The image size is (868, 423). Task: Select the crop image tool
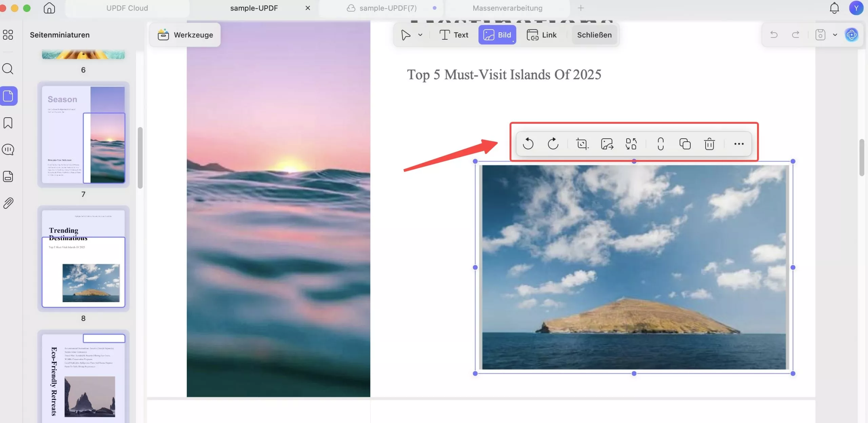[x=582, y=144]
